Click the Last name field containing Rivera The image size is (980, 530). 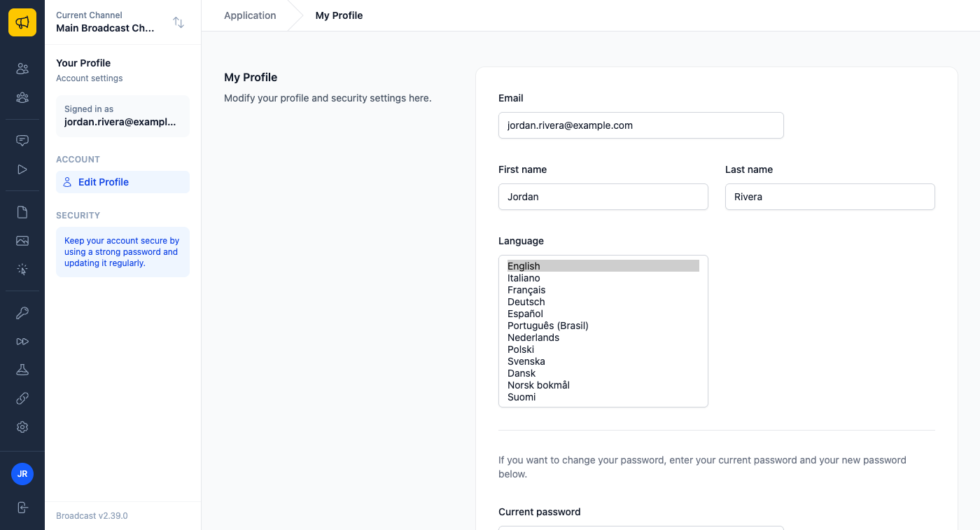coord(830,197)
